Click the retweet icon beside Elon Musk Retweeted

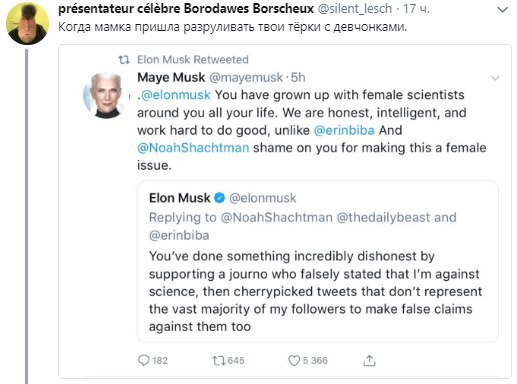coord(124,60)
